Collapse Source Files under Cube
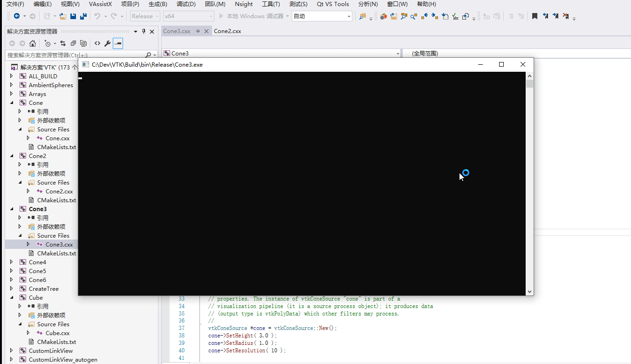 20,324
